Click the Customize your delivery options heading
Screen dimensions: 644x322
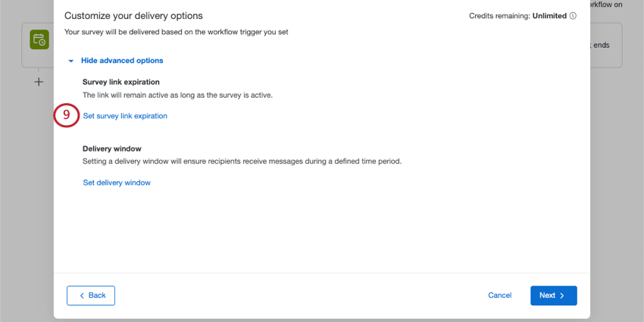pyautogui.click(x=133, y=16)
